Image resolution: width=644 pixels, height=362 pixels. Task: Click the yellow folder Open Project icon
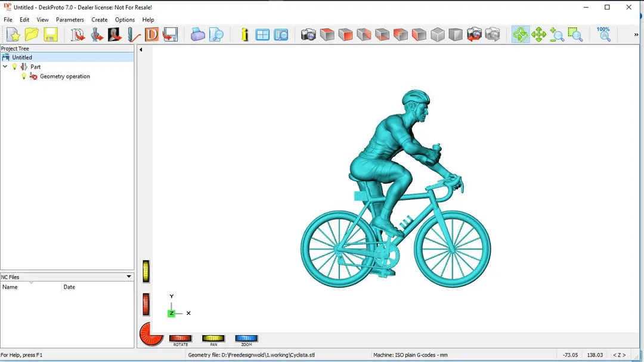click(x=32, y=35)
